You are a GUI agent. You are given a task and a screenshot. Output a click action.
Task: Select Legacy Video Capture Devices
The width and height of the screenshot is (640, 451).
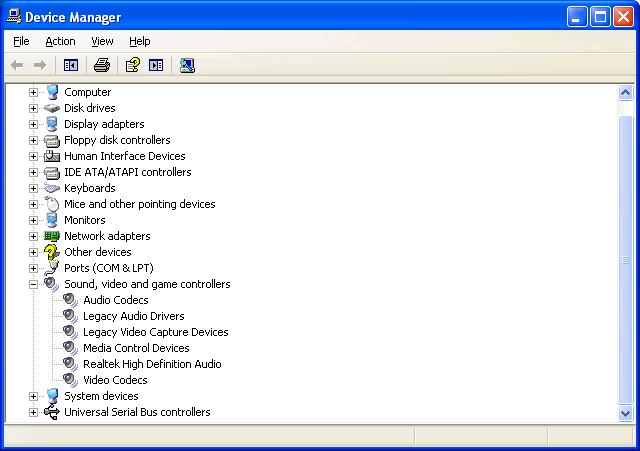[x=156, y=332]
